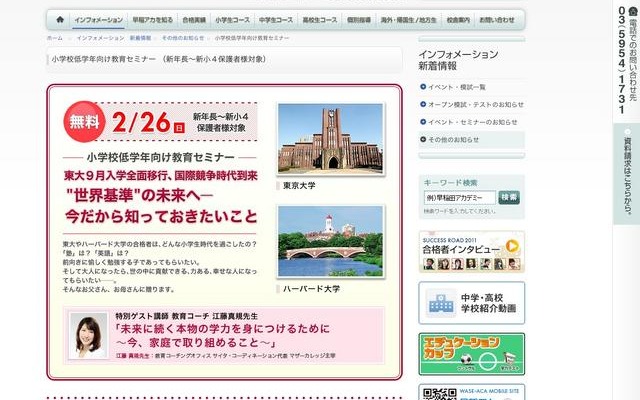Open the 校舎案内 navigation tab
640x400 pixels.
click(x=458, y=20)
